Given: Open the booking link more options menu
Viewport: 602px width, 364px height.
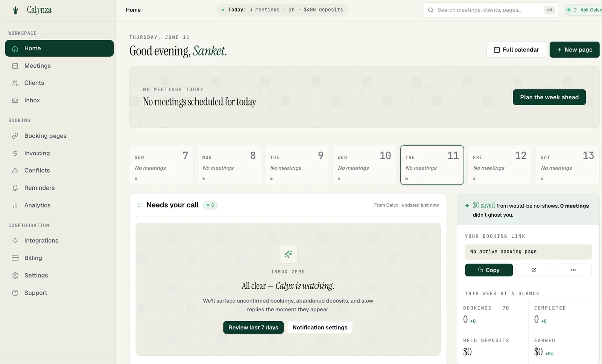Looking at the screenshot, I should pyautogui.click(x=573, y=270).
